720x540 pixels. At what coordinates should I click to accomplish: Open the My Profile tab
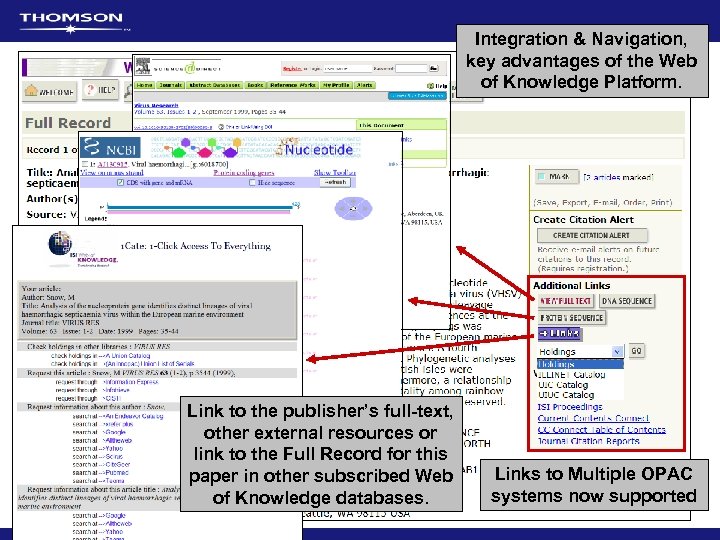click(337, 85)
